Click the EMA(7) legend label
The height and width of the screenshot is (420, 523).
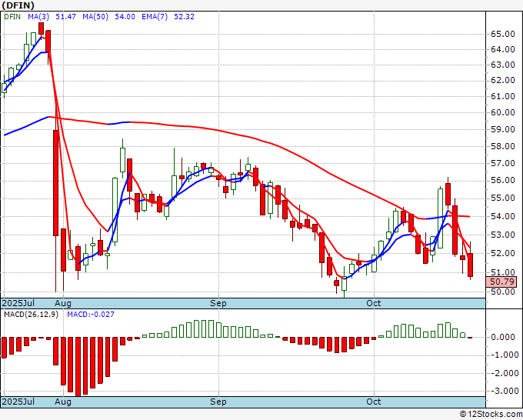tap(155, 16)
